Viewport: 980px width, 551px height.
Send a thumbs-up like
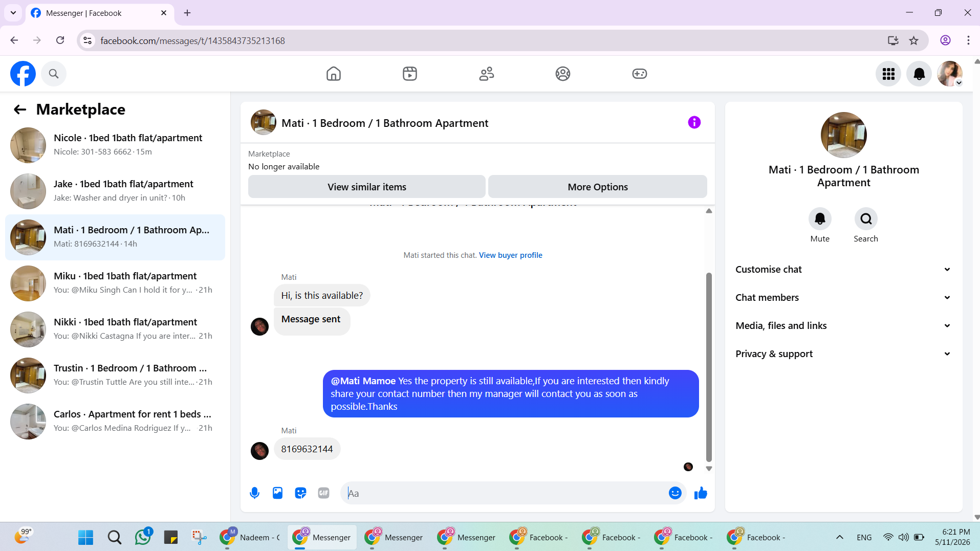pos(701,493)
